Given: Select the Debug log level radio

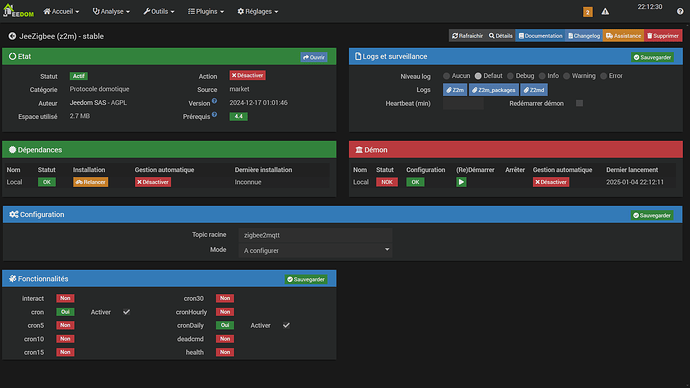Looking at the screenshot, I should coord(510,76).
